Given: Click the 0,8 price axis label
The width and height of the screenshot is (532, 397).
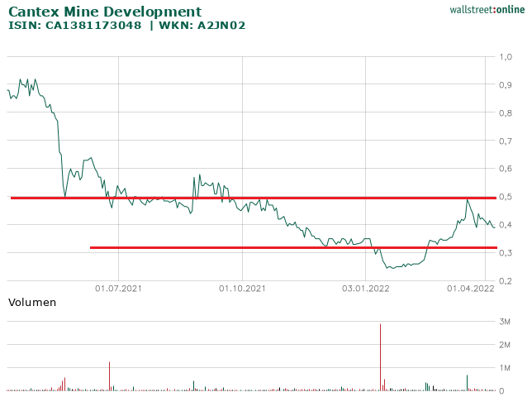Looking at the screenshot, I should pyautogui.click(x=506, y=112).
